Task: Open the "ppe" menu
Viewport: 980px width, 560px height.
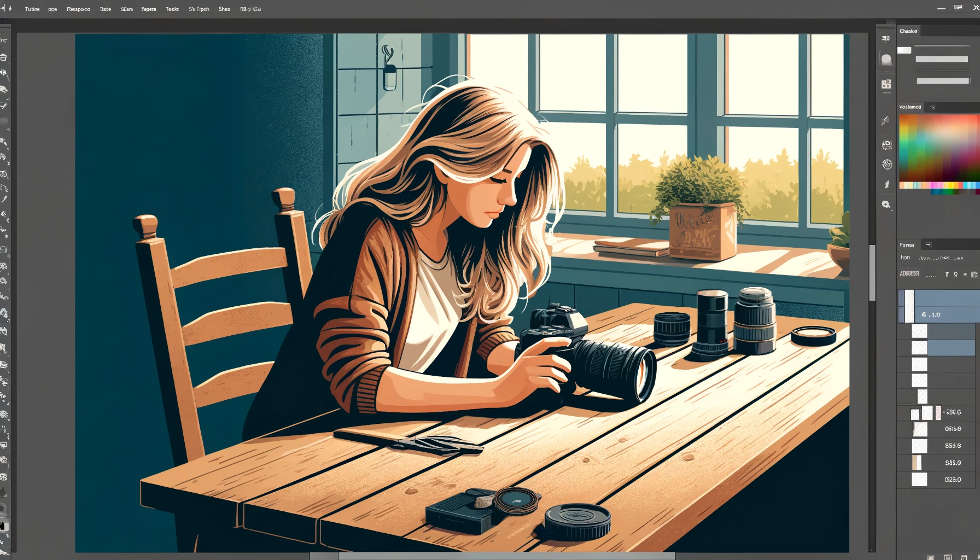Action: point(52,9)
